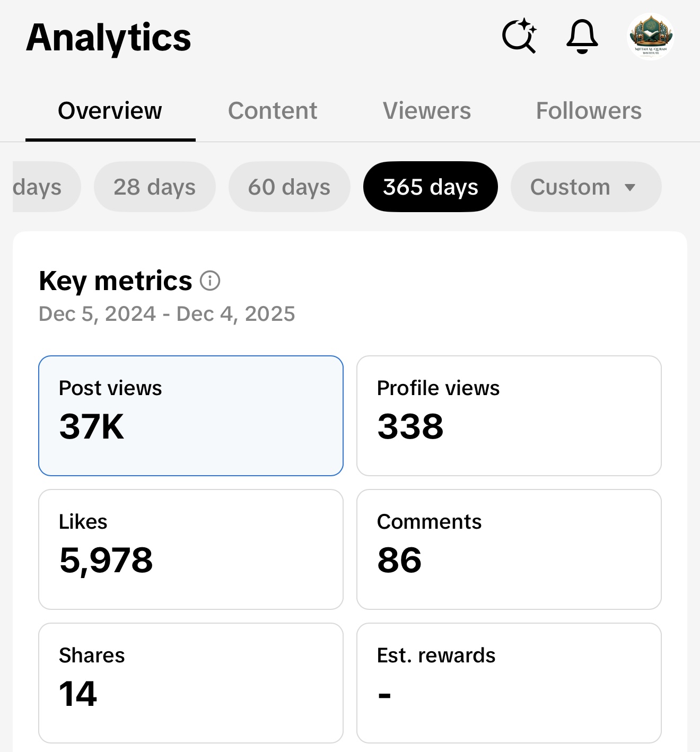Screen dimensions: 700x752
Task: Open the Likes metric card
Action: pos(190,549)
